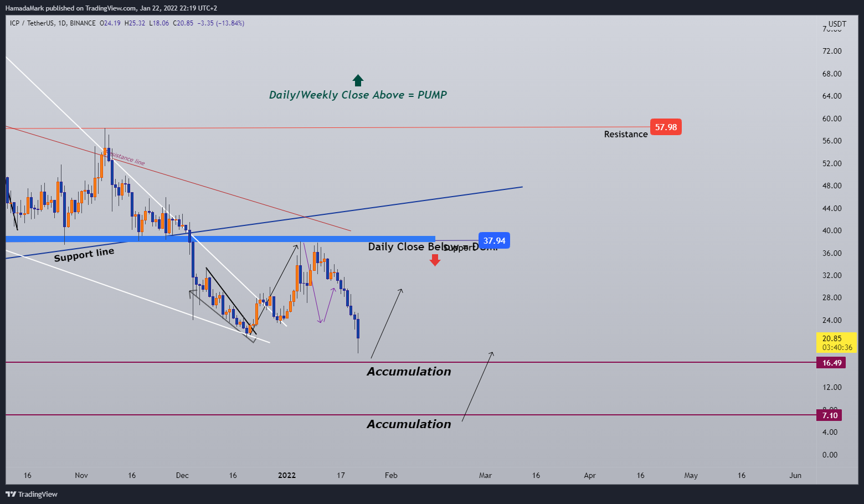Select the Accumulation label below the 7.10 line
Screen dimensions: 864x504
click(x=409, y=424)
